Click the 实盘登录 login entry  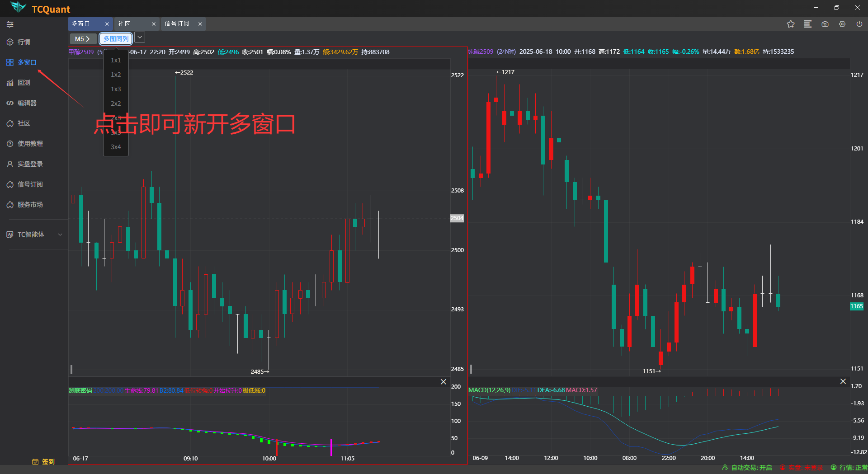pos(29,164)
